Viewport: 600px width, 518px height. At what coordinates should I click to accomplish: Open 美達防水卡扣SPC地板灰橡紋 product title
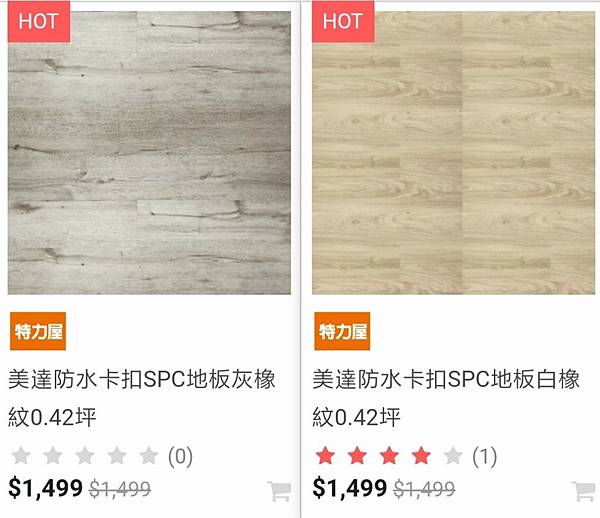(142, 398)
